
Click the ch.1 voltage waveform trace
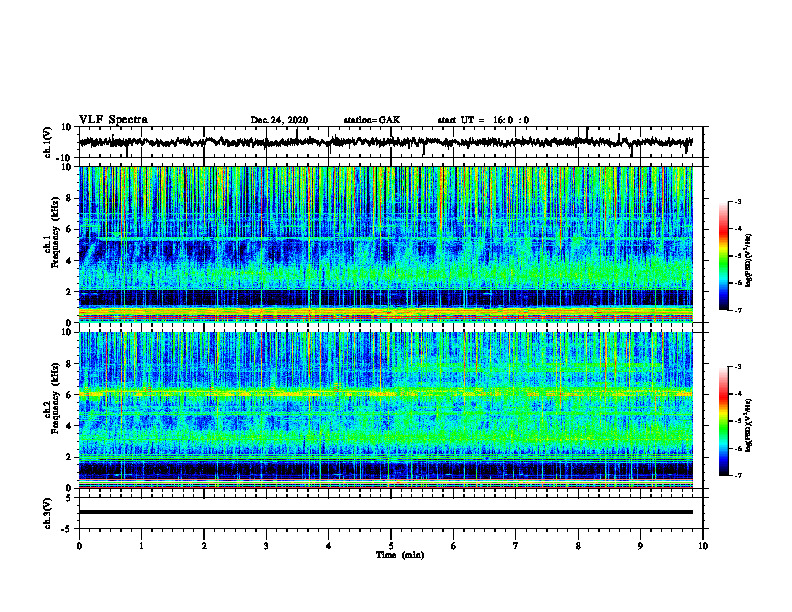click(x=385, y=142)
